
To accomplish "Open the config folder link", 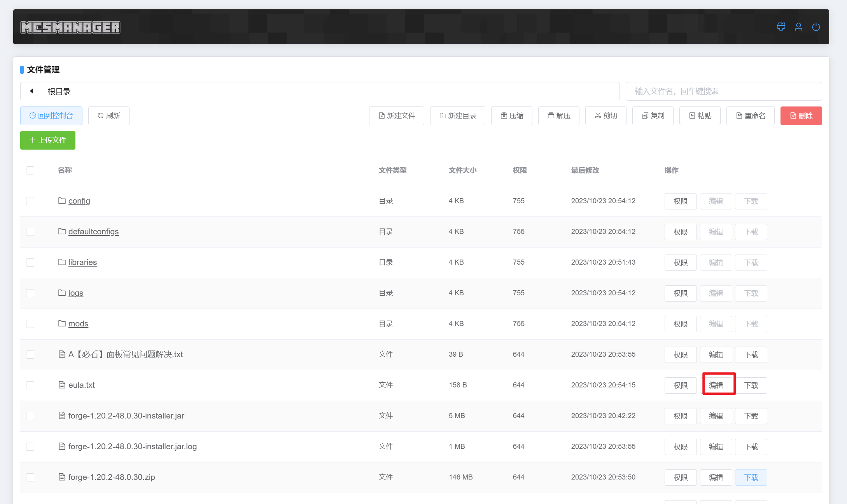I will [79, 201].
